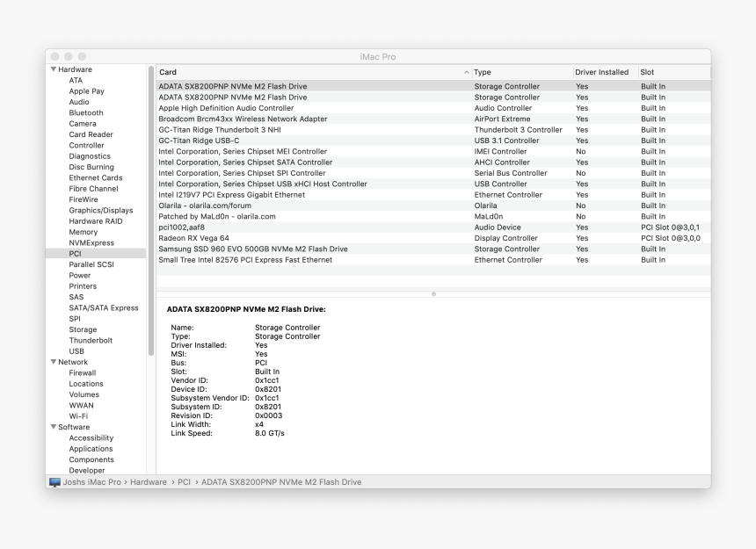Image resolution: width=756 pixels, height=549 pixels.
Task: Select Parallel SCSI in the sidebar
Action: pyautogui.click(x=91, y=264)
